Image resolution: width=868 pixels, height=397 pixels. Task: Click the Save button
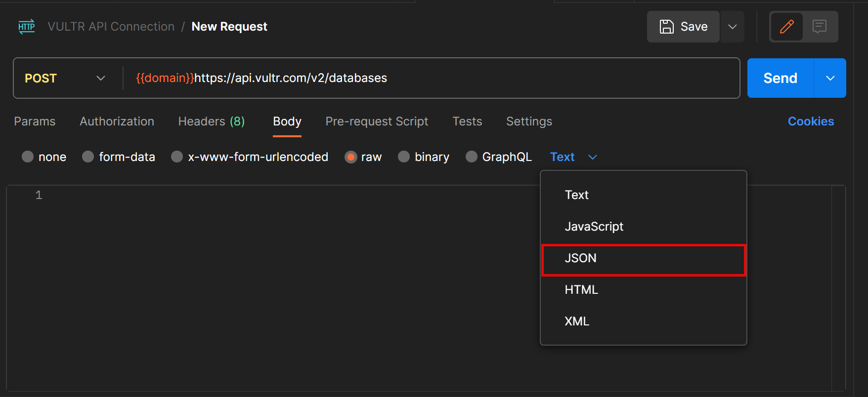tap(683, 27)
